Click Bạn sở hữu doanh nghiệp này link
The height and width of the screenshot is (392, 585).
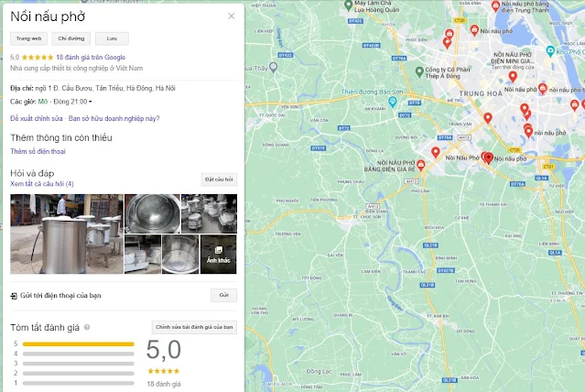(114, 118)
